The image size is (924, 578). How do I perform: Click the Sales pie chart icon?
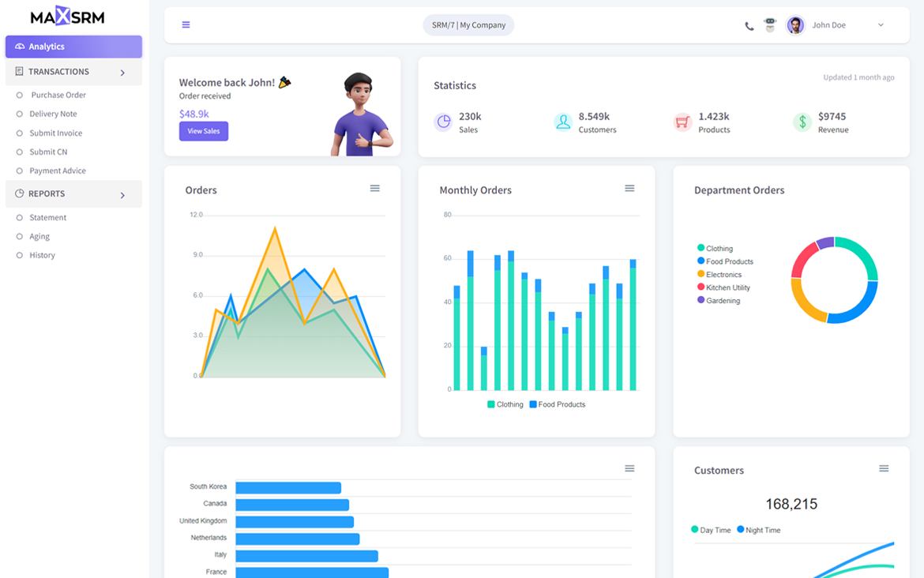444,122
